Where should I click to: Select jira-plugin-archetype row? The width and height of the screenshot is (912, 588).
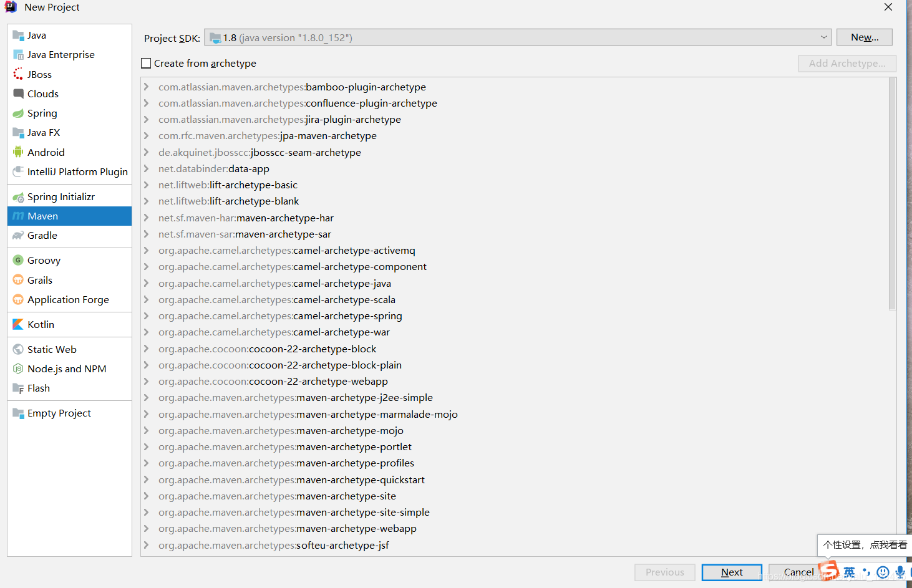coord(515,120)
